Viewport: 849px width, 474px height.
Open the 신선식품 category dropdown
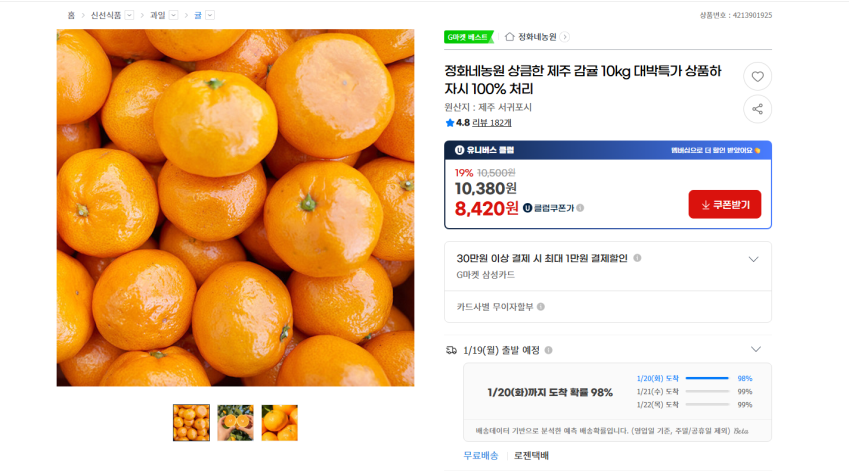click(x=130, y=15)
